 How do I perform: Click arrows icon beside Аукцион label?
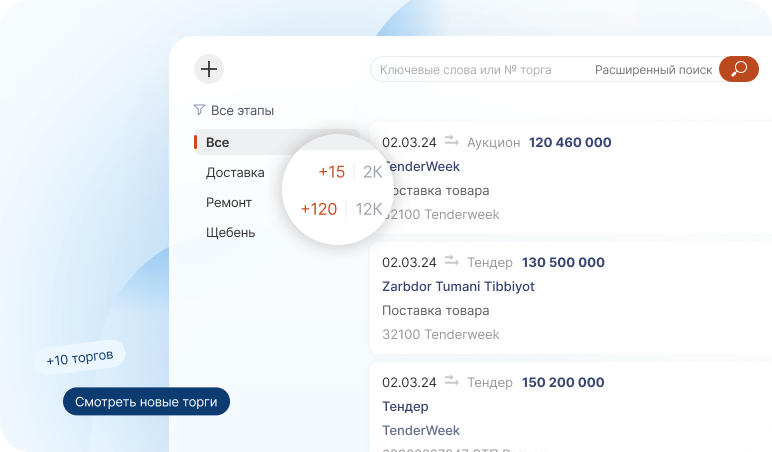point(452,142)
